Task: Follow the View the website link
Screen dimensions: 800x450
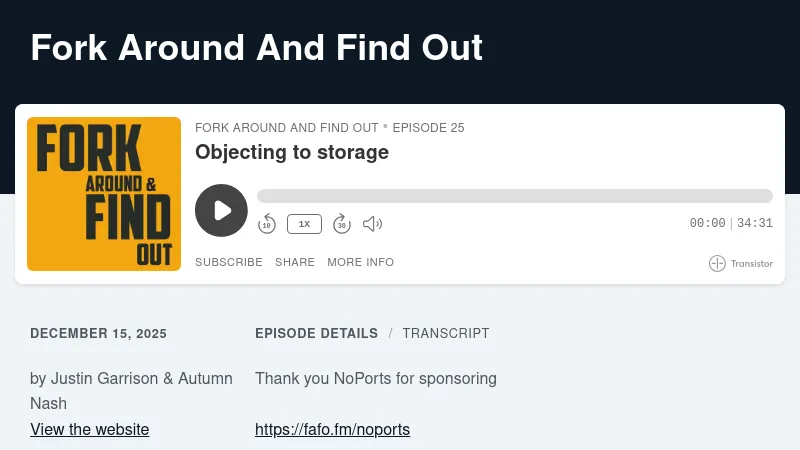Action: pyautogui.click(x=90, y=430)
